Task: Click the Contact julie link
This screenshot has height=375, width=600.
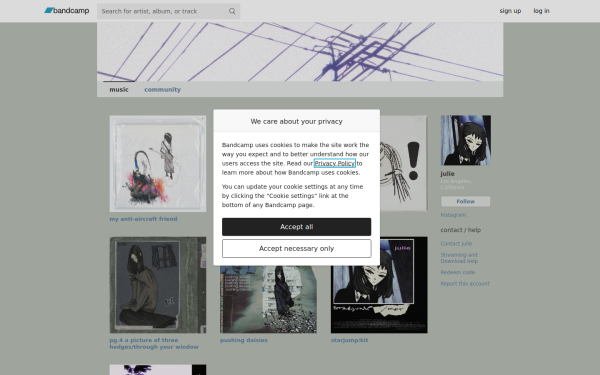Action: click(456, 244)
